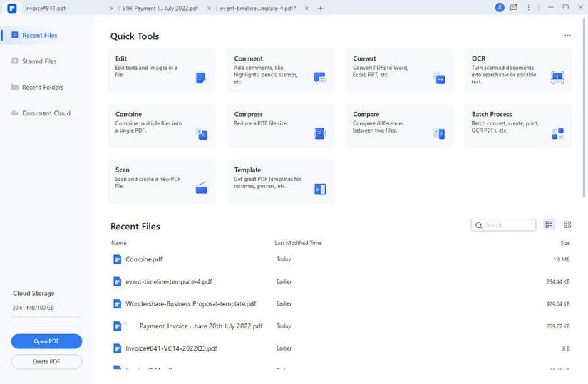Click the Compare card title
This screenshot has width=588, height=384.
366,114
